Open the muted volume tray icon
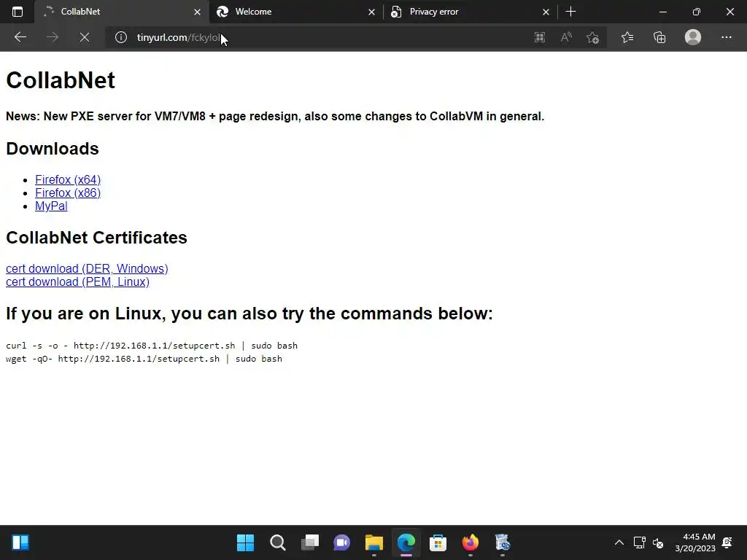The width and height of the screenshot is (747, 560). tap(658, 542)
